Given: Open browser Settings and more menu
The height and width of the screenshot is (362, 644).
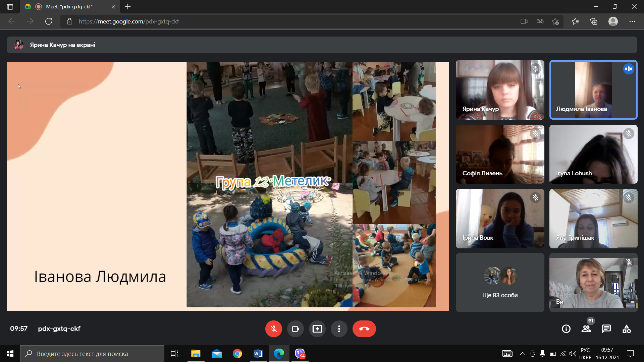Looking at the screenshot, I should (632, 21).
